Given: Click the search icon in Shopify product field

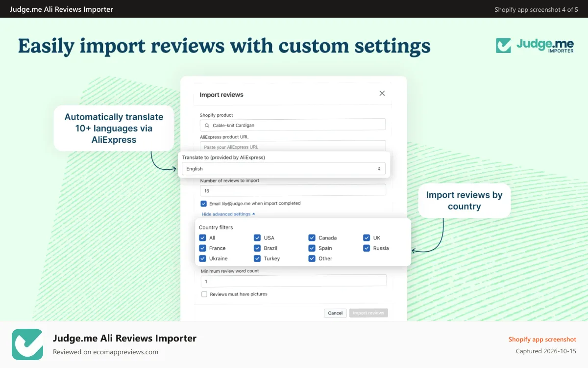Looking at the screenshot, I should [x=207, y=125].
